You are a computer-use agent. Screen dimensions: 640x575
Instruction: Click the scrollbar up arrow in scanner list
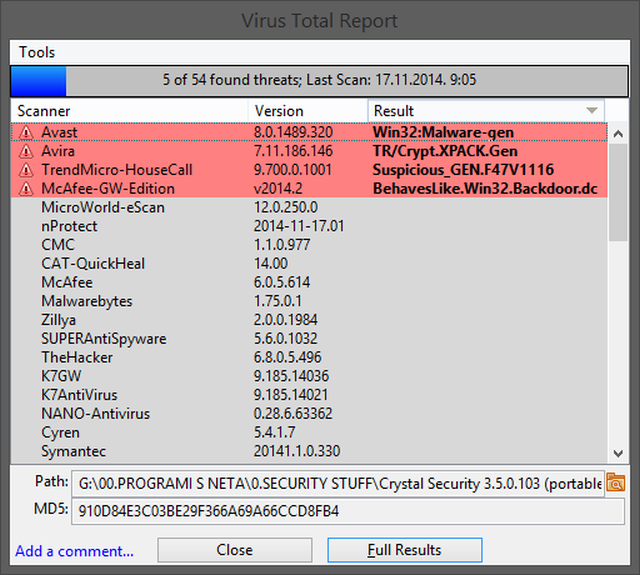(618, 134)
